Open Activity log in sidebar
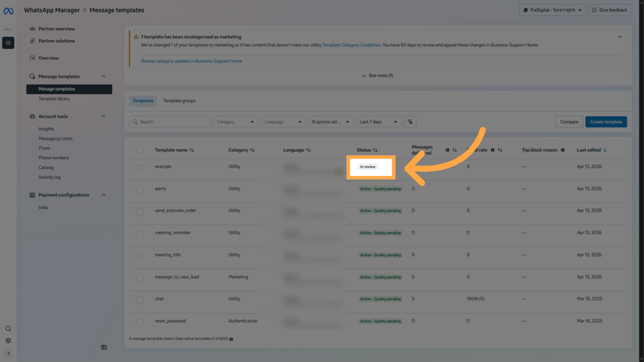The height and width of the screenshot is (362, 644). (50, 177)
